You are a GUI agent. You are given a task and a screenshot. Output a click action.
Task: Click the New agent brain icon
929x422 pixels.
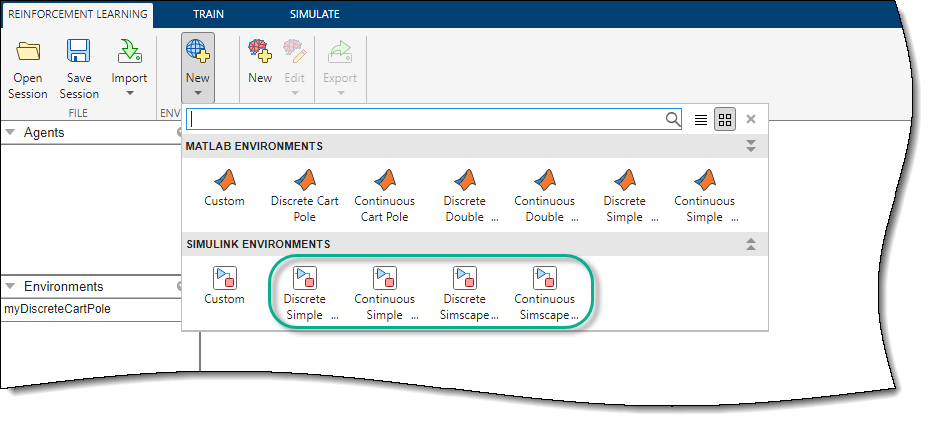tap(260, 53)
